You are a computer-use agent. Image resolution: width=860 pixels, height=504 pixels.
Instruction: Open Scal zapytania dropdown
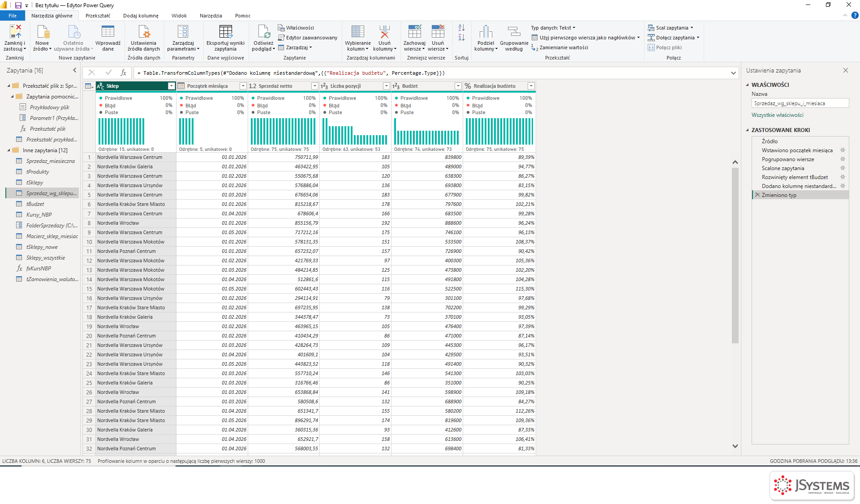(x=670, y=28)
